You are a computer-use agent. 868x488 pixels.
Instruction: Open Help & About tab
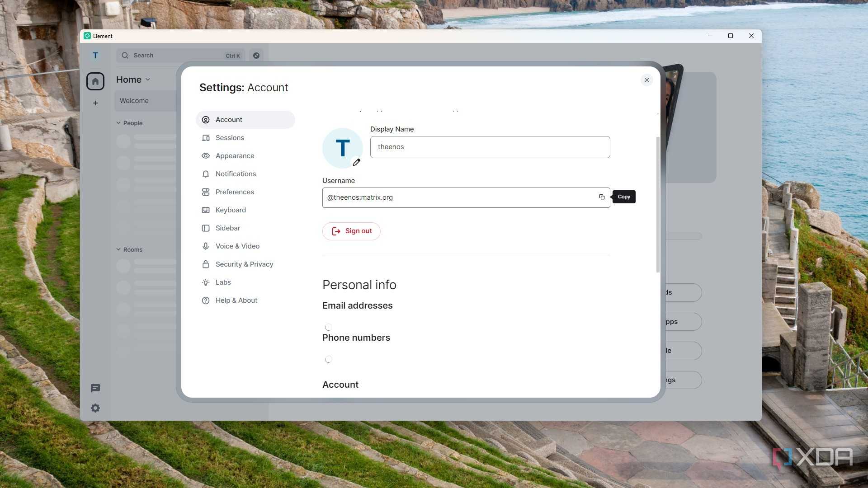point(245,300)
